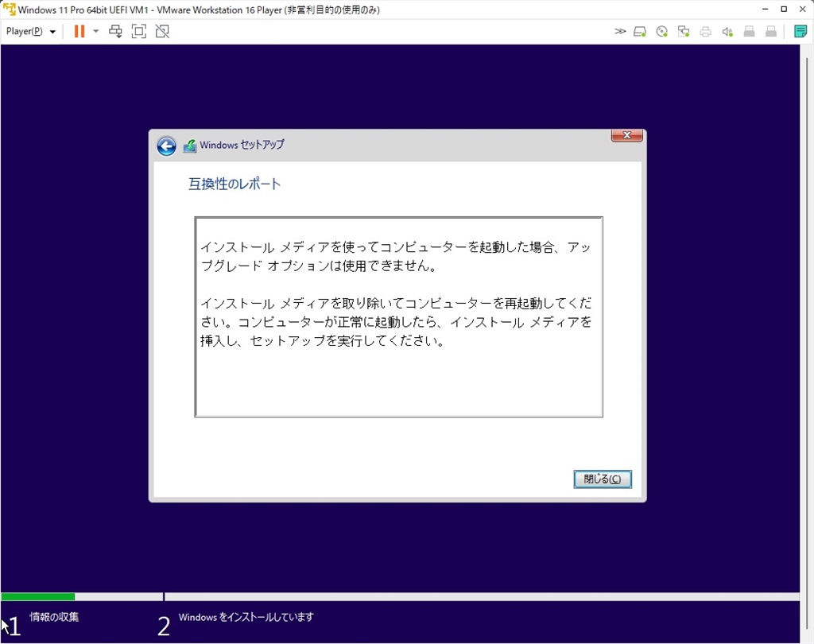814x644 pixels.
Task: Go back in Windows Setup wizard
Action: 167,146
